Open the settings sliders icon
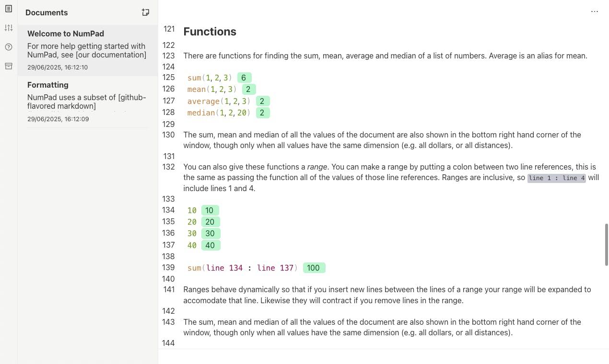This screenshot has width=609, height=364. (x=9, y=28)
